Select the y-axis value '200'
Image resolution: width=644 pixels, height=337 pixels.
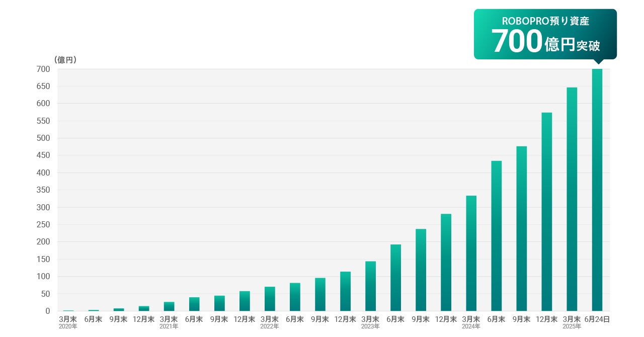tap(44, 242)
